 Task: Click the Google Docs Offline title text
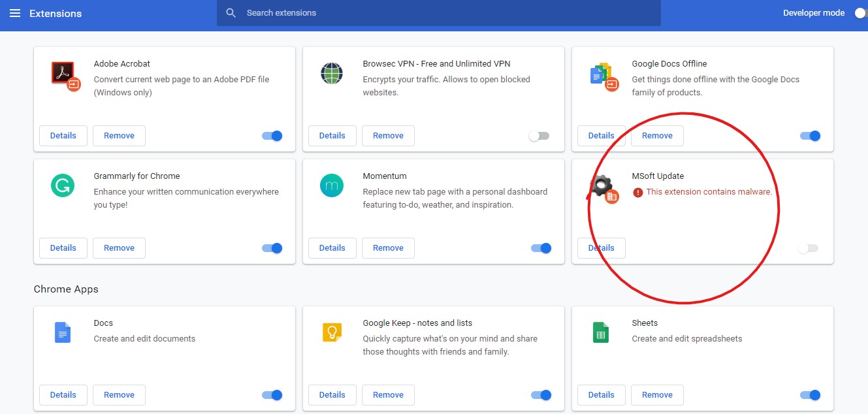pos(669,64)
